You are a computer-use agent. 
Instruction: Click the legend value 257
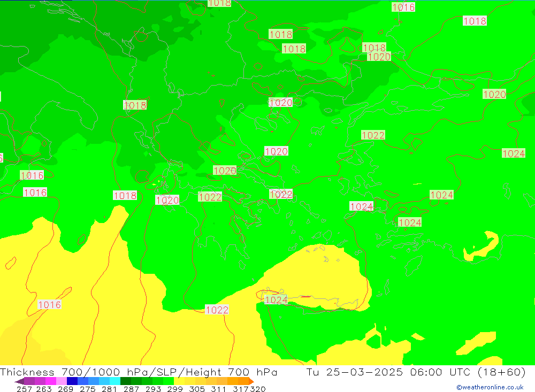tap(24, 389)
